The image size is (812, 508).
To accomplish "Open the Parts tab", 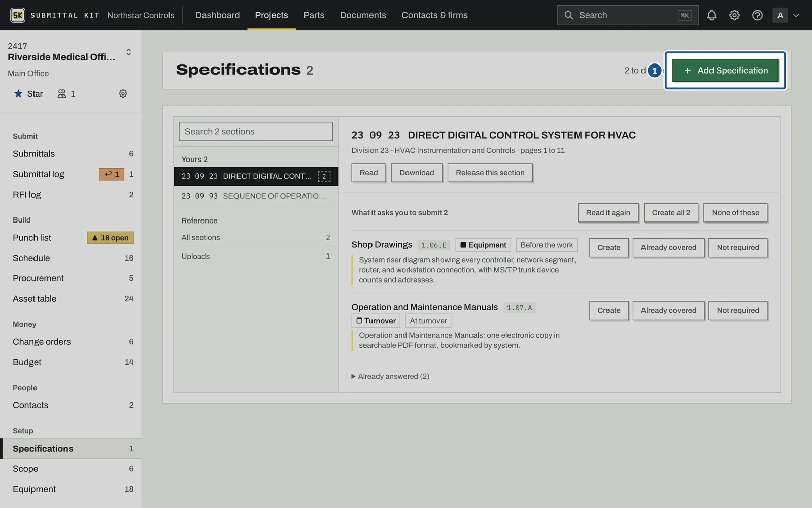I will click(314, 15).
